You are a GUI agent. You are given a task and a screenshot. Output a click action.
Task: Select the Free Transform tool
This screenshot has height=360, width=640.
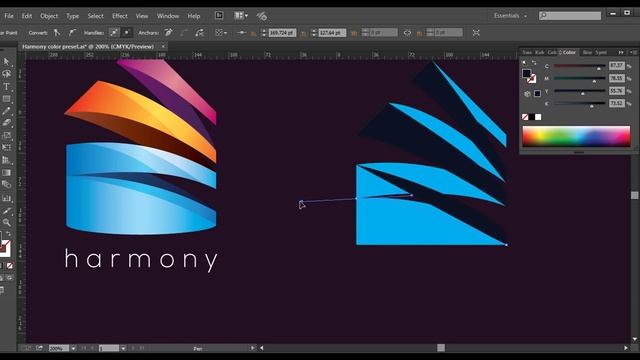(6, 147)
